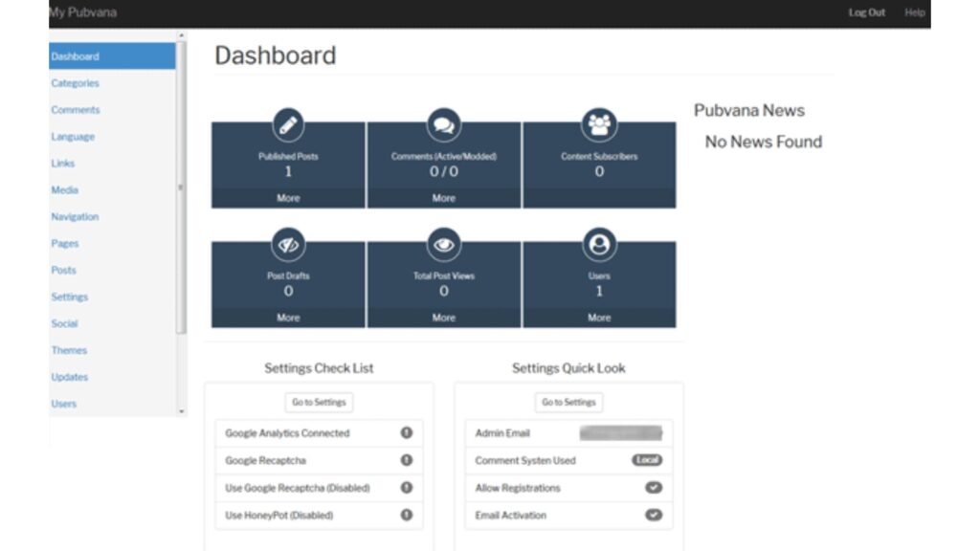The image size is (980, 551).
Task: Click the group icon above Content Subscribers
Action: coord(599,125)
